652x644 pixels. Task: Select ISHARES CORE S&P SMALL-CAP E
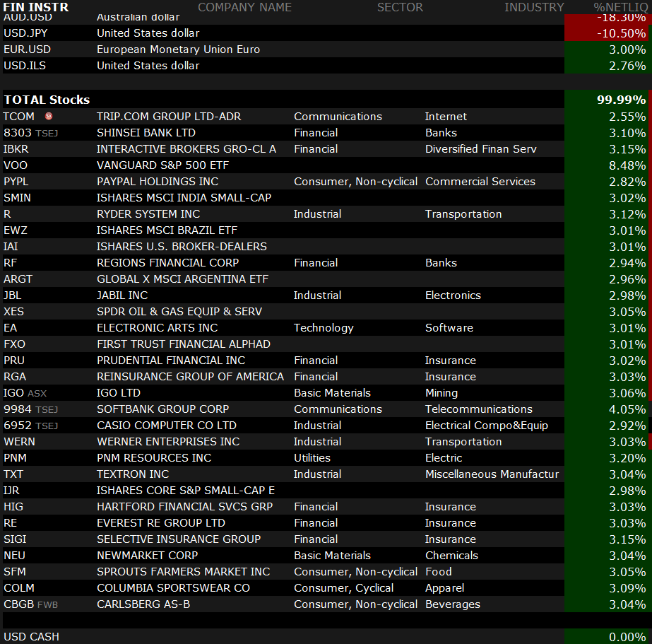(x=186, y=490)
